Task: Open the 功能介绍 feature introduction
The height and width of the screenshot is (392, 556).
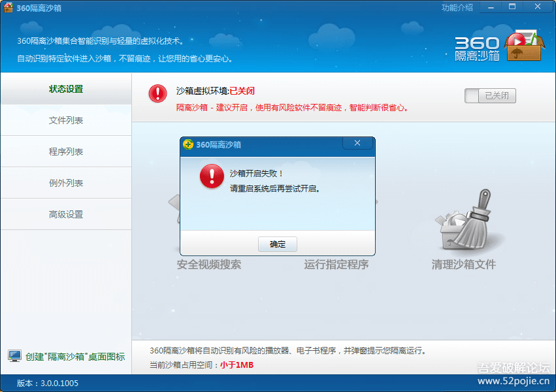Action: click(x=457, y=7)
